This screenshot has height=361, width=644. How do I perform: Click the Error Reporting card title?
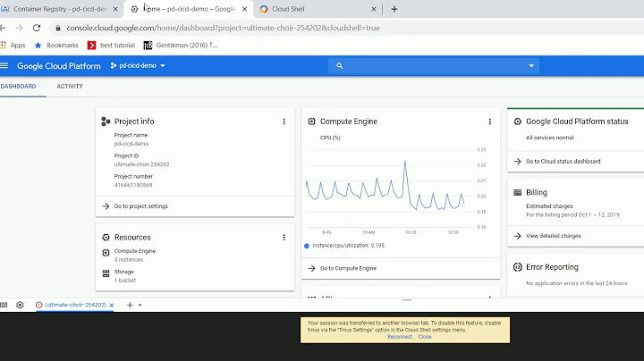(552, 267)
